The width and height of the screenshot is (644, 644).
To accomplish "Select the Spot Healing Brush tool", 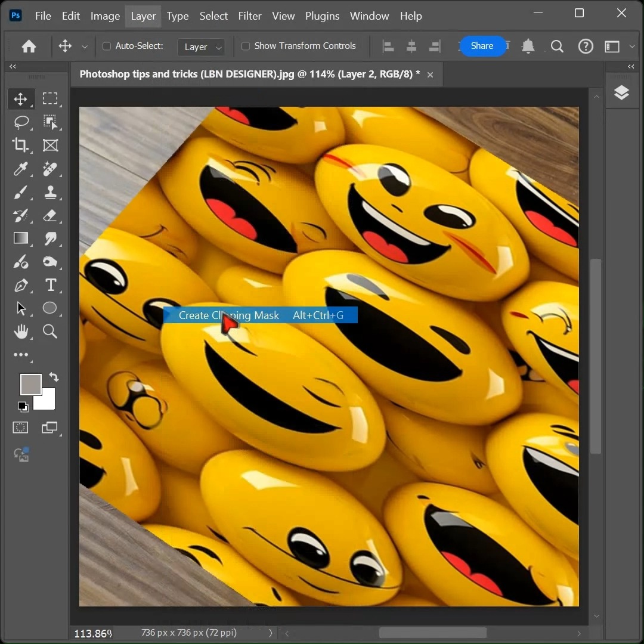I will coord(50,169).
